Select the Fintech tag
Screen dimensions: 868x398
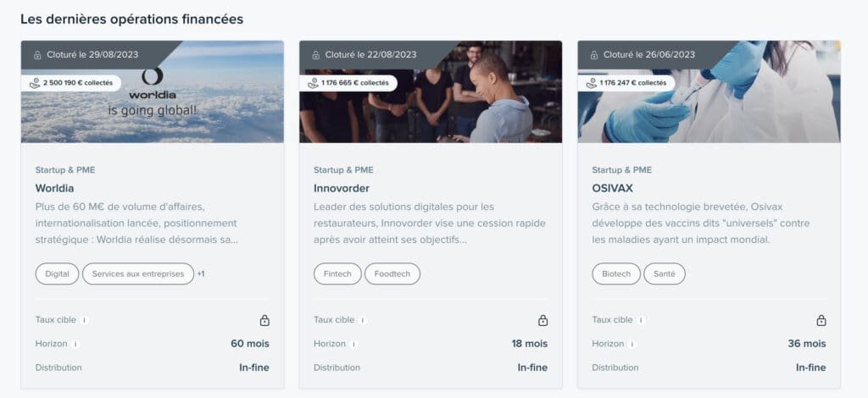(337, 274)
